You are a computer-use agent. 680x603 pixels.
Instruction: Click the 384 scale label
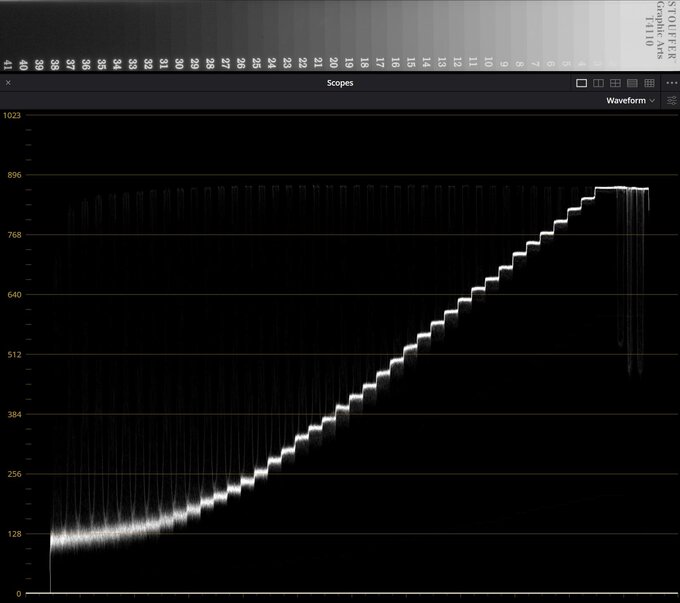coord(12,414)
